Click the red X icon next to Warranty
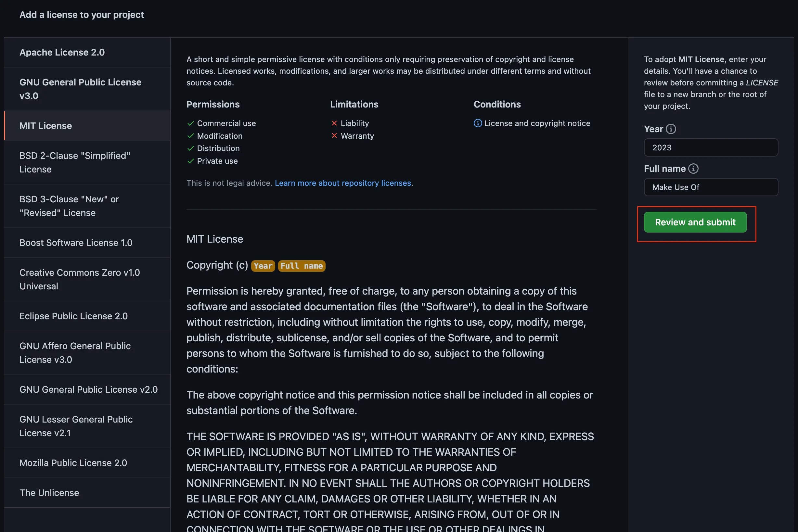This screenshot has height=532, width=798. [x=334, y=136]
